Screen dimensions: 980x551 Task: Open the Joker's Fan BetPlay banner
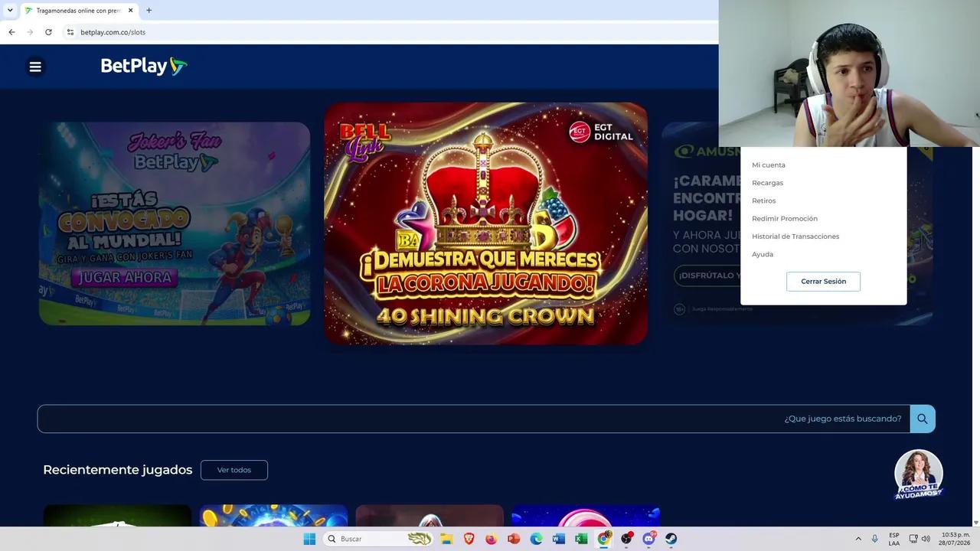point(175,223)
